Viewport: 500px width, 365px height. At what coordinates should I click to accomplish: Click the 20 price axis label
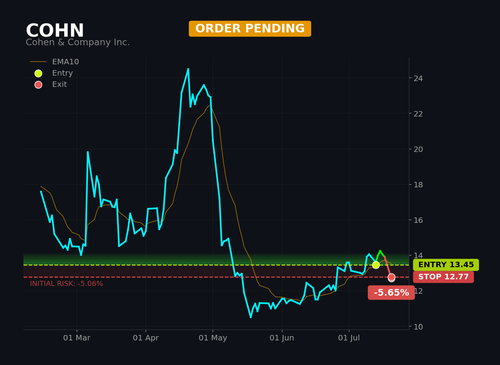pyautogui.click(x=418, y=149)
